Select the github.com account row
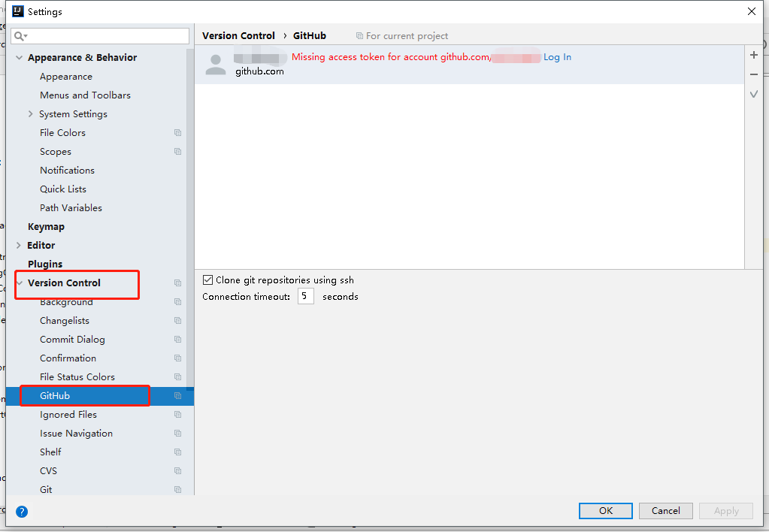 point(469,65)
